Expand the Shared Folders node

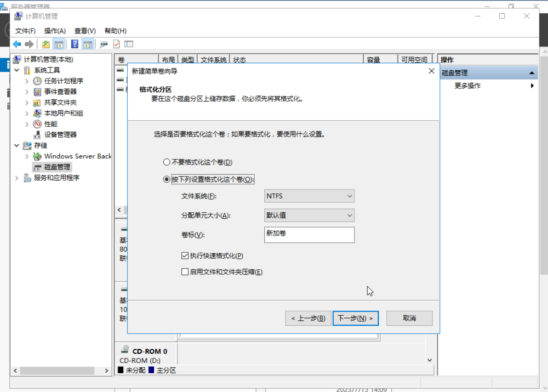point(27,103)
